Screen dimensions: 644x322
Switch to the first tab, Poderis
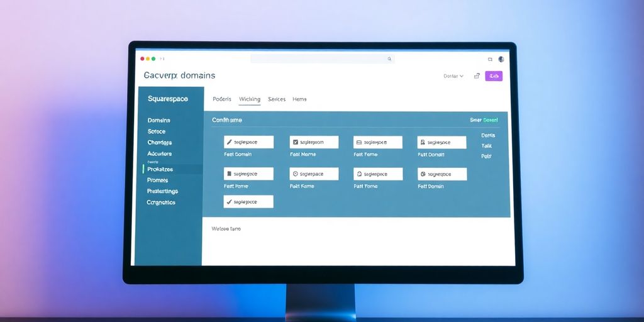pos(222,99)
